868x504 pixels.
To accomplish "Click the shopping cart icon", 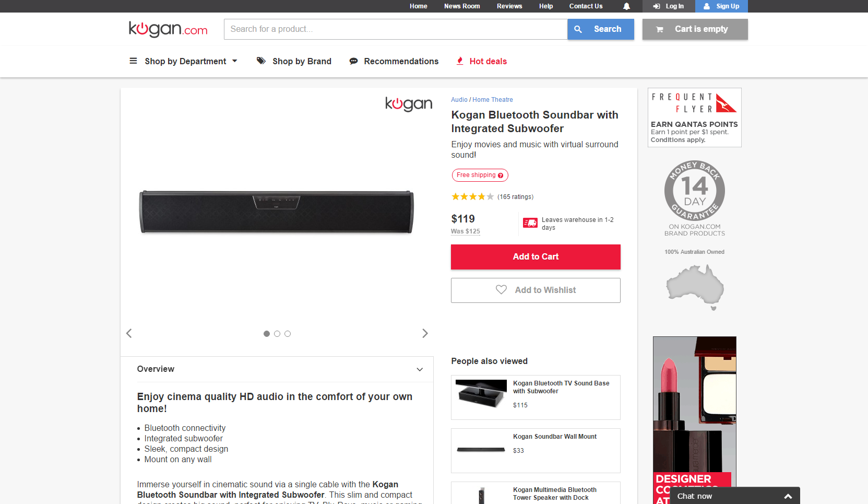I will pos(660,30).
